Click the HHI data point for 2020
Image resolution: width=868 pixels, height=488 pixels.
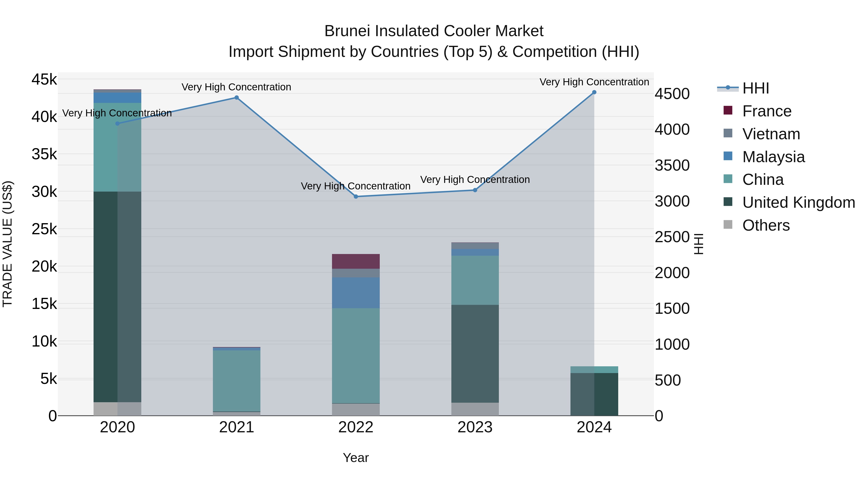[118, 124]
